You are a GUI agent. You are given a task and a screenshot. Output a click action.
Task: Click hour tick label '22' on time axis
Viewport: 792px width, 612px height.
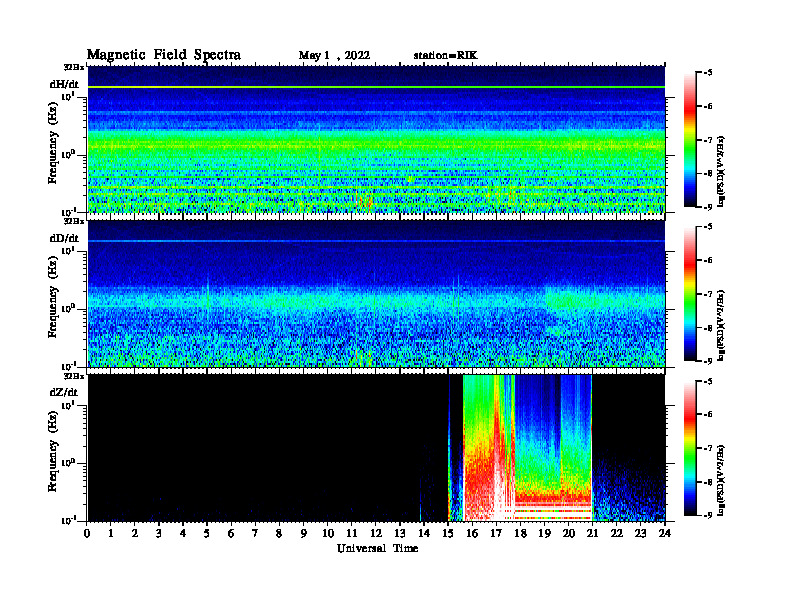pyautogui.click(x=617, y=534)
